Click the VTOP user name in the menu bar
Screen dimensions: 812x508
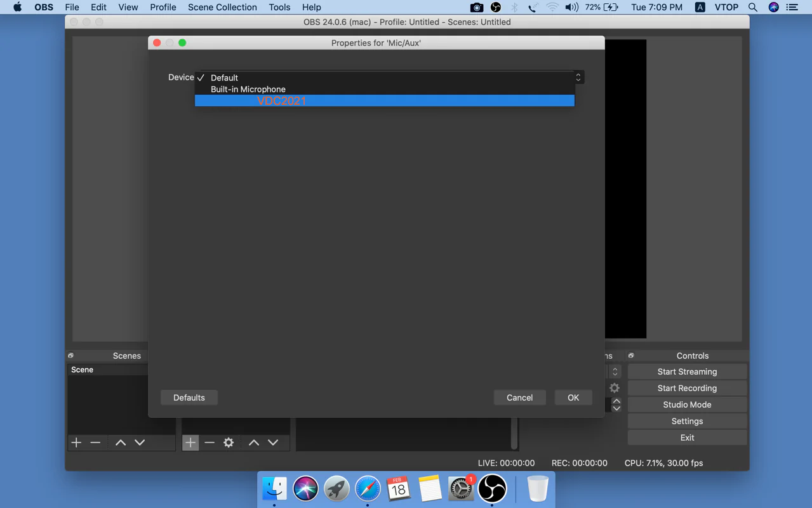tap(726, 7)
